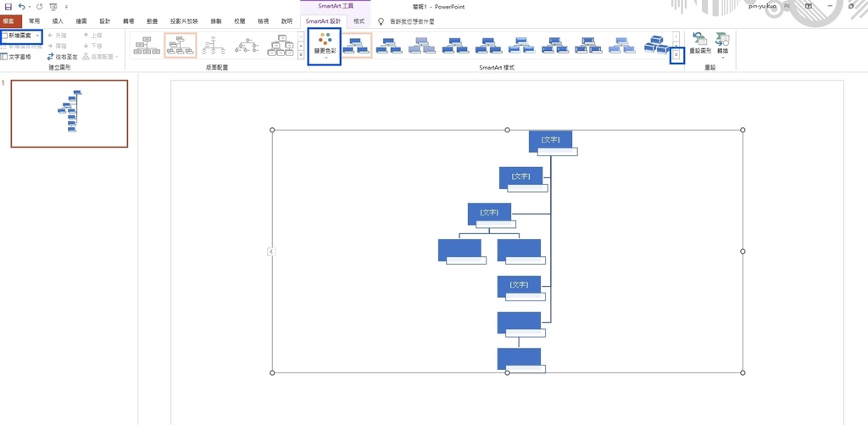Switch to the 常用 tab
The width and height of the screenshot is (868, 425).
[34, 21]
